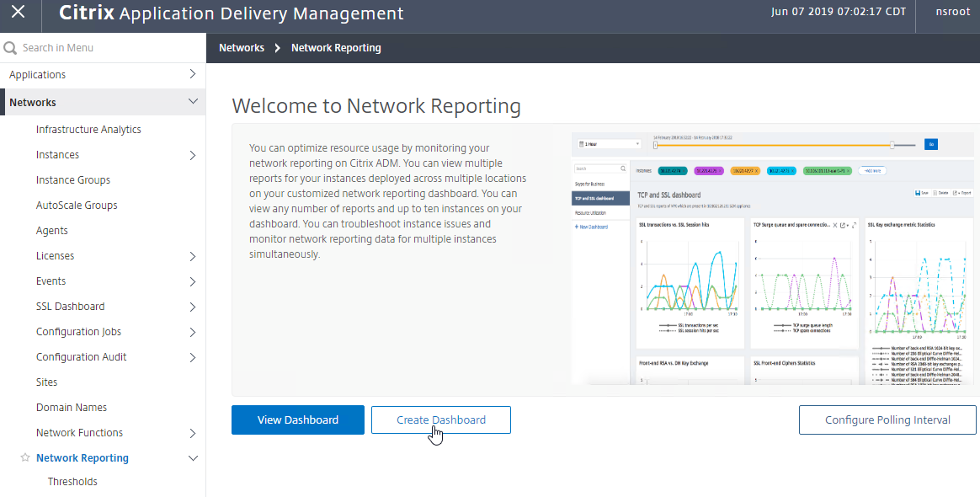
Task: Go to Instance Groups
Action: (73, 180)
